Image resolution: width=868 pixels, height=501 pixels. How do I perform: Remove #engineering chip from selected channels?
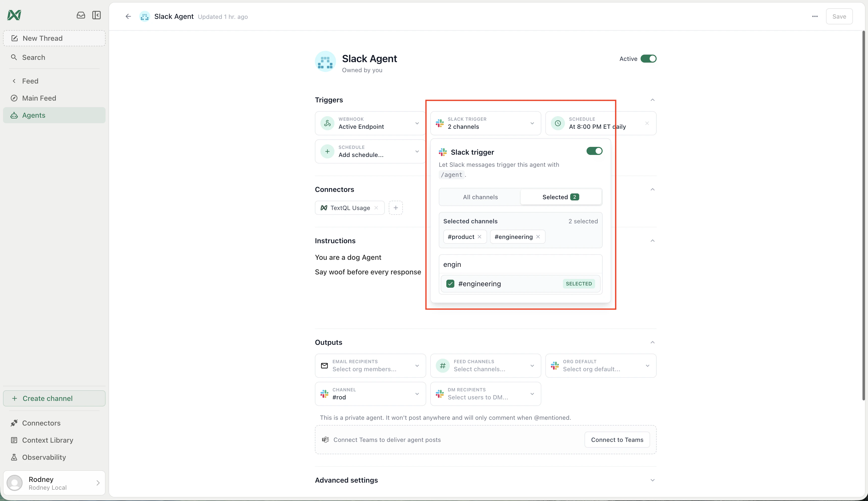(x=538, y=237)
